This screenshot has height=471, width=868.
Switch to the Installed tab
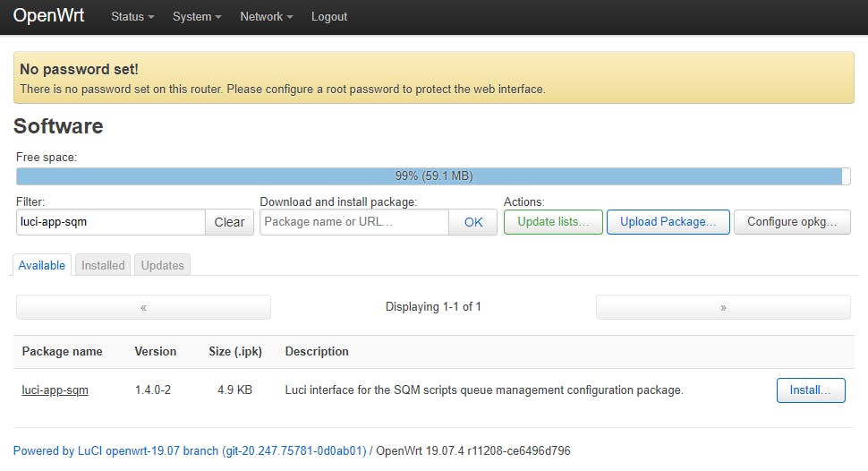coord(103,265)
